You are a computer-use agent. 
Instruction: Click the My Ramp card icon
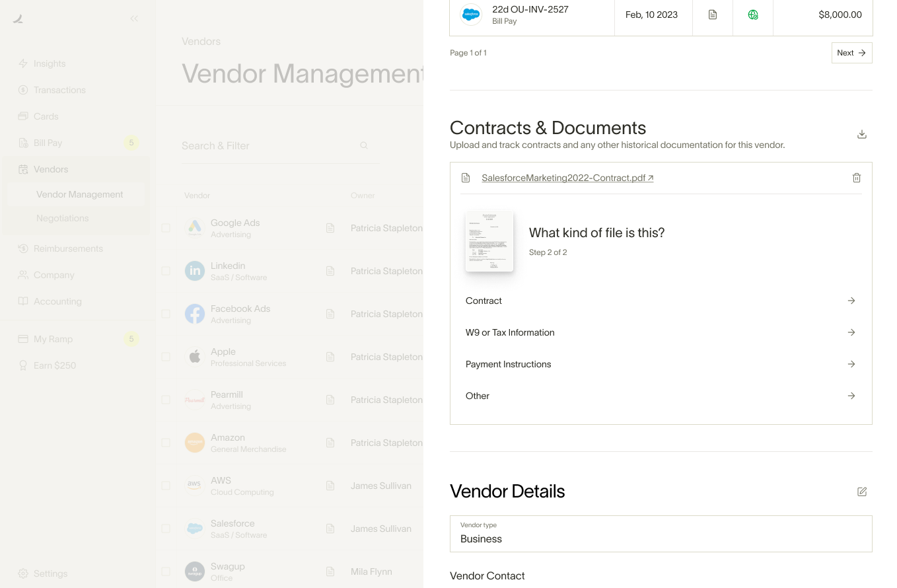pos(23,339)
